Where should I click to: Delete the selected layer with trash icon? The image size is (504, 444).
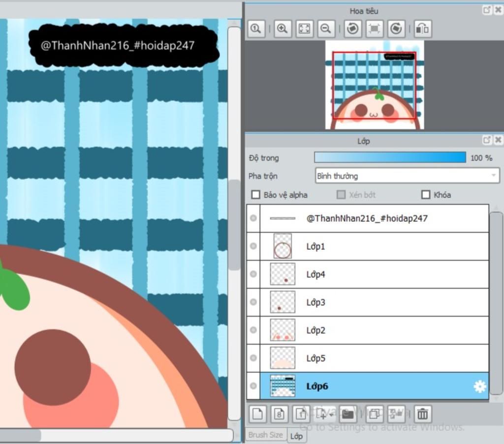pyautogui.click(x=423, y=414)
